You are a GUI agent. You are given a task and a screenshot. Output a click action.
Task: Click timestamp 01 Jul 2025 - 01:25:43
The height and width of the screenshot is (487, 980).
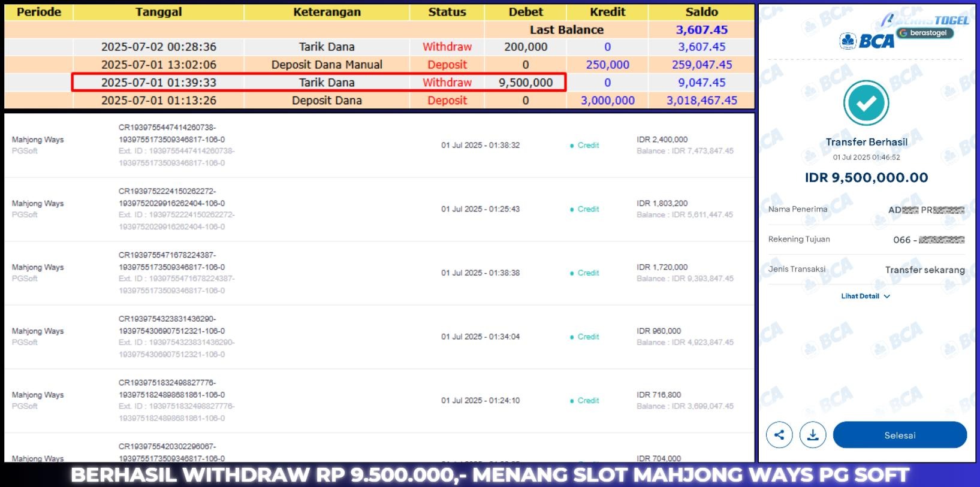pos(480,209)
